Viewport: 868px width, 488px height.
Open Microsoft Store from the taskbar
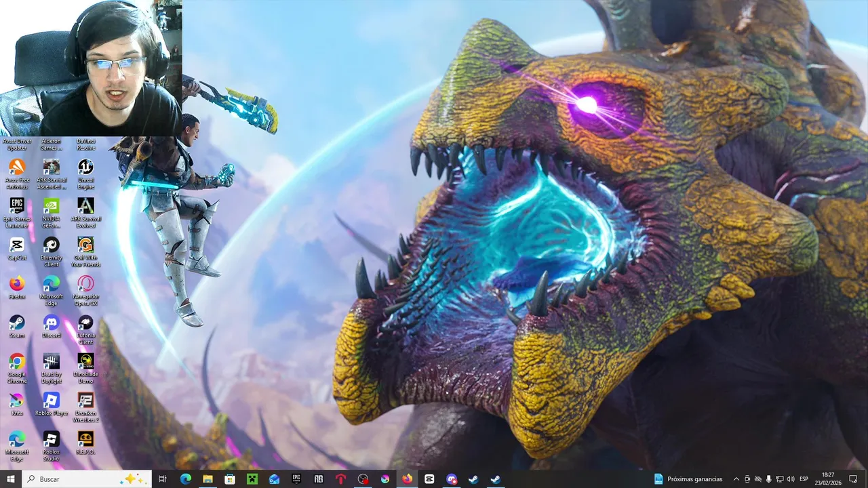(230, 479)
